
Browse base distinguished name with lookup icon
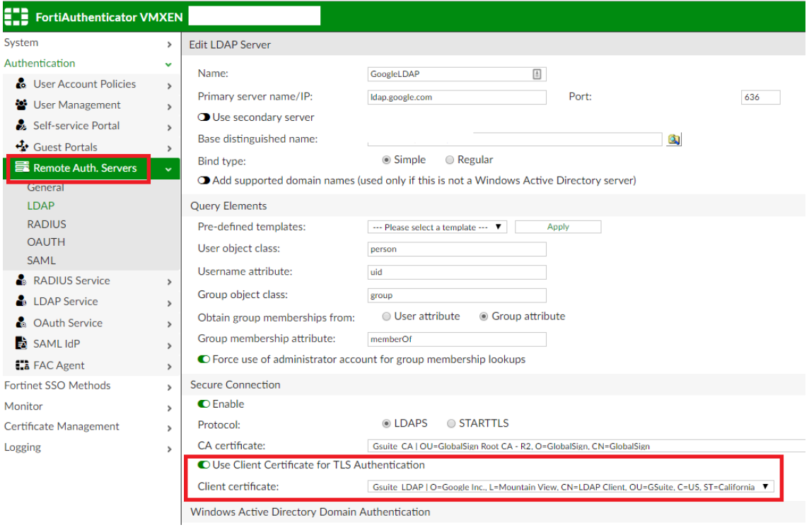674,139
